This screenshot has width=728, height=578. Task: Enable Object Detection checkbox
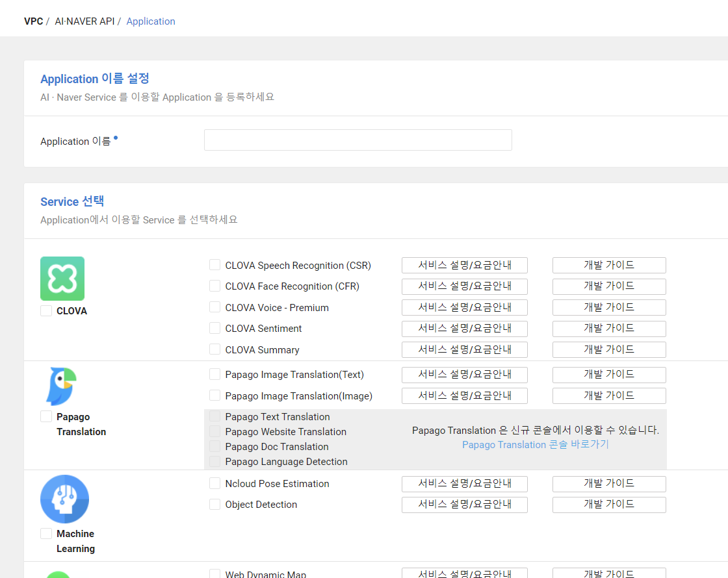214,504
